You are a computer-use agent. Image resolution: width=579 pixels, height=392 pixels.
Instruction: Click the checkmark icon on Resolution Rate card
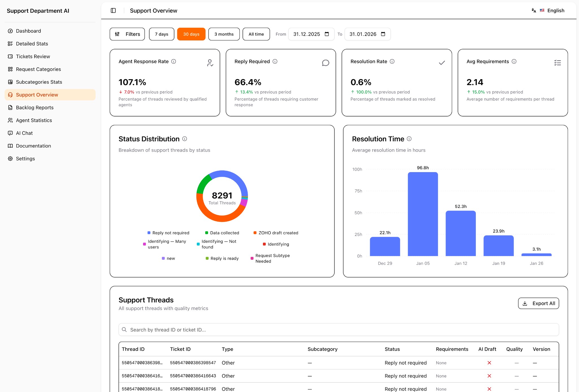442,63
